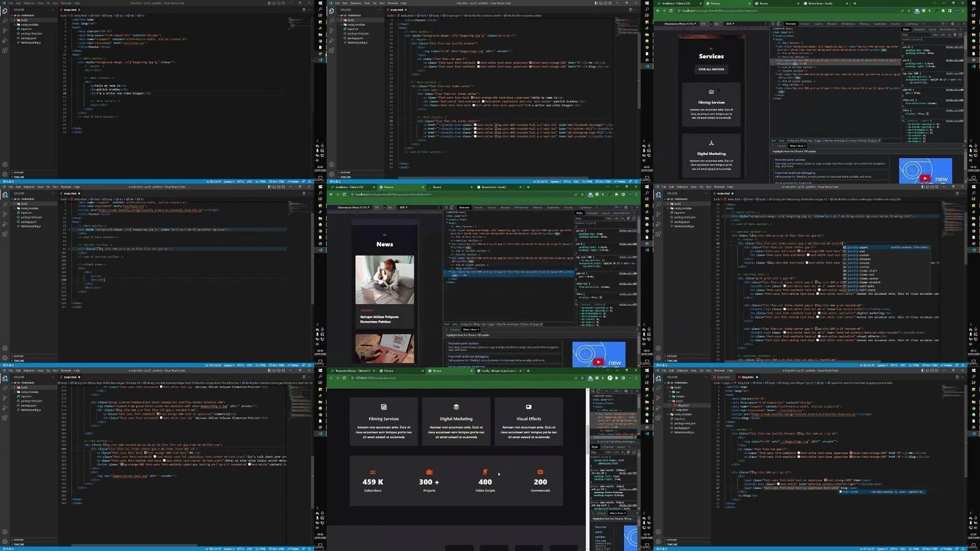Open Selection menu in top-left VS Code window
This screenshot has width=980, height=551.
29,3
